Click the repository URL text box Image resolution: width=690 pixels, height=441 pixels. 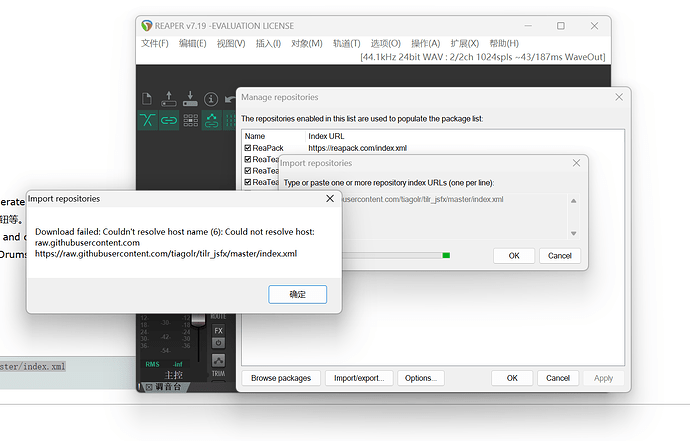pos(455,216)
